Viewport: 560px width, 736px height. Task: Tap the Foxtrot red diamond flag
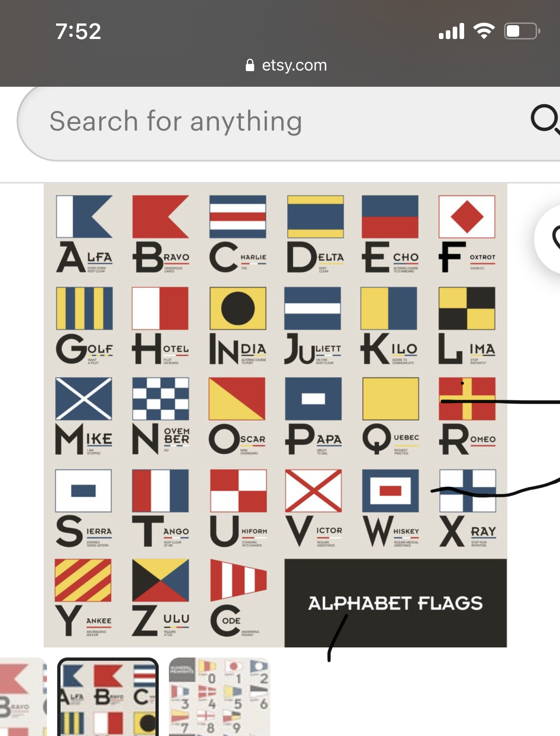(467, 217)
